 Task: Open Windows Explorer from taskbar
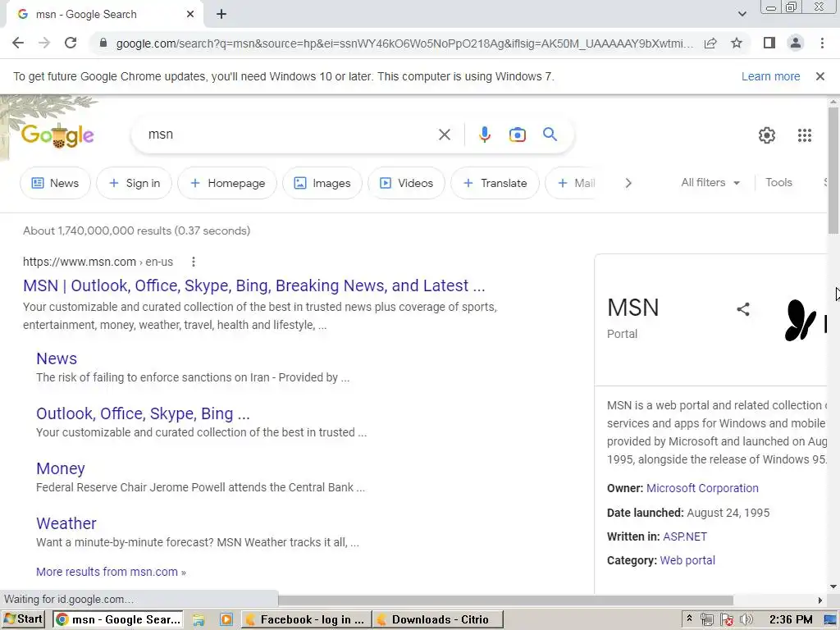point(199,620)
